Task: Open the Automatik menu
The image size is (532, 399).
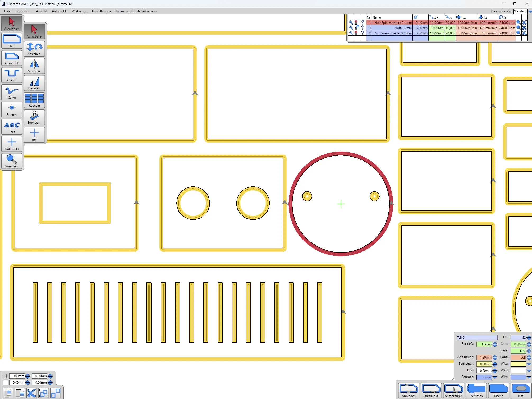Action: pos(59,11)
